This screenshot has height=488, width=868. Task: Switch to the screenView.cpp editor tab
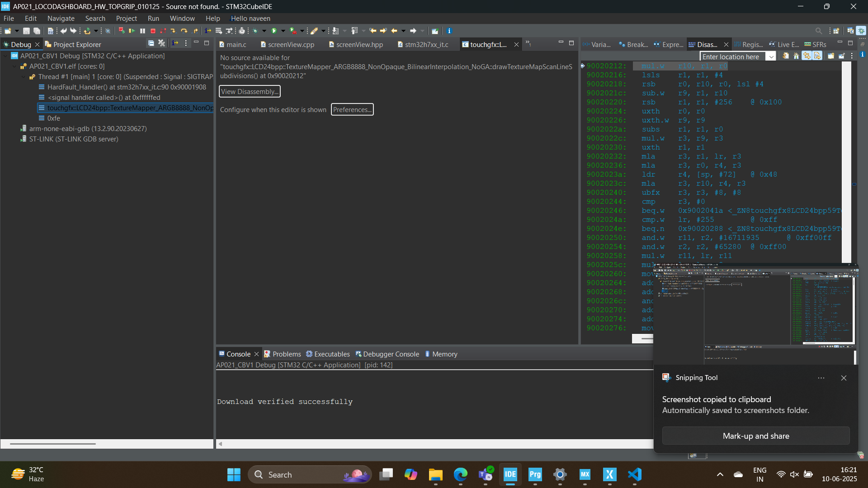coord(291,44)
